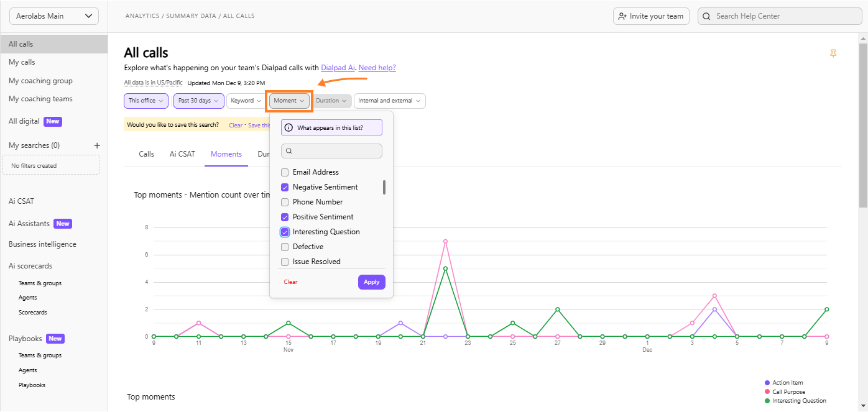Click the All data is in US/Pacific text
868x412 pixels.
(153, 83)
